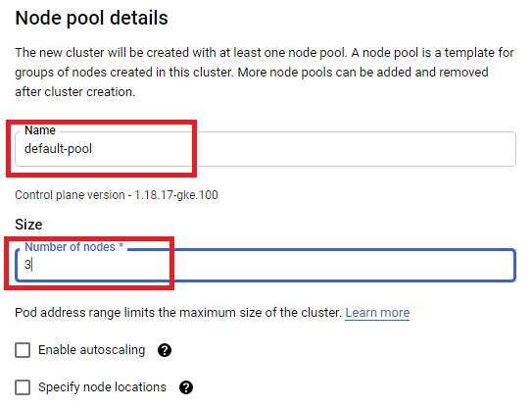Follow the Learn more link
The width and height of the screenshot is (532, 409).
377,313
